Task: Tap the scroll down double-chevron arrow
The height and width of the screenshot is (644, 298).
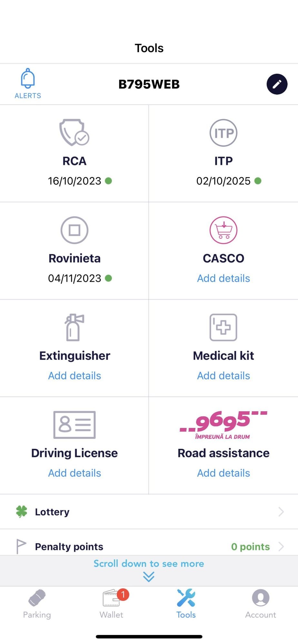Action: 149,577
